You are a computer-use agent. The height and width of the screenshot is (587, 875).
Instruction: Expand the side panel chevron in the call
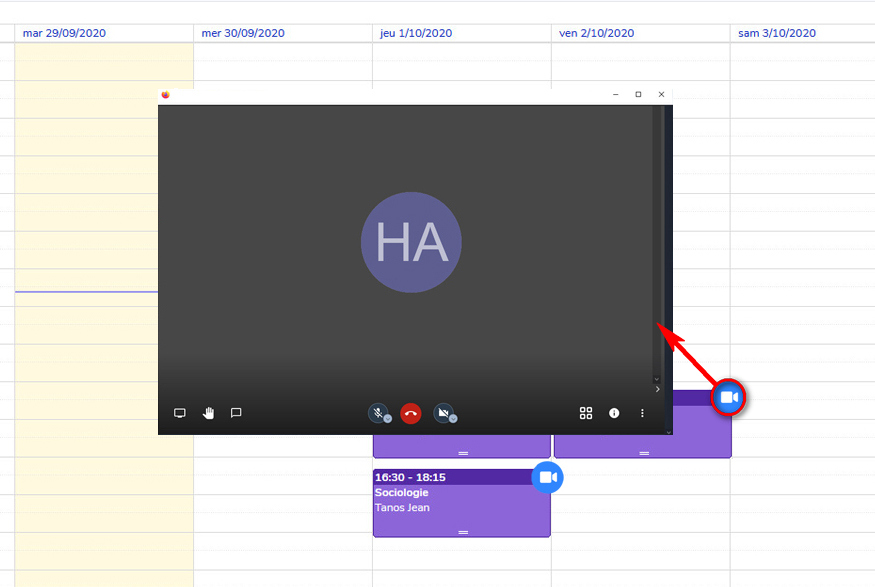point(657,389)
